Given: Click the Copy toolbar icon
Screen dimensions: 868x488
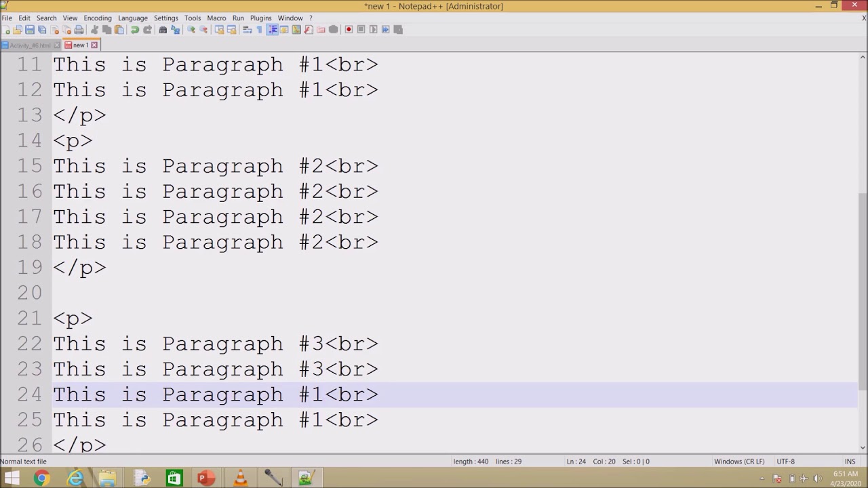Looking at the screenshot, I should pos(106,30).
